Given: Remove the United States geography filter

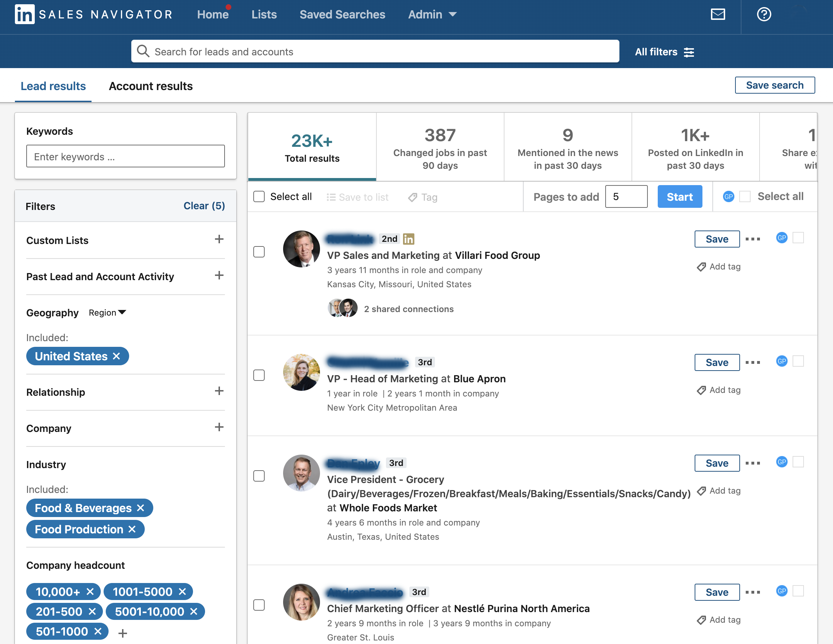Looking at the screenshot, I should [x=116, y=356].
